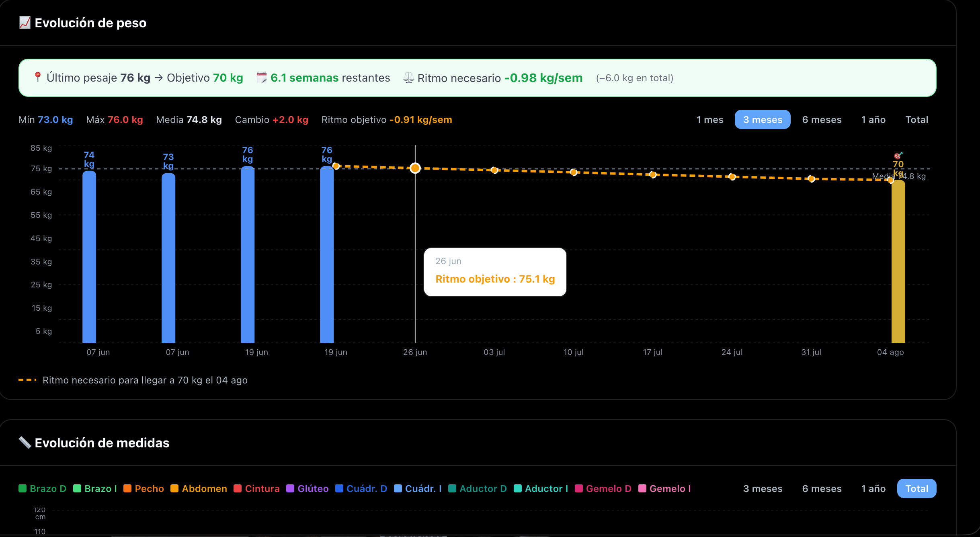The height and width of the screenshot is (537, 980).
Task: Click the dashed orange legend line icon
Action: tap(27, 380)
